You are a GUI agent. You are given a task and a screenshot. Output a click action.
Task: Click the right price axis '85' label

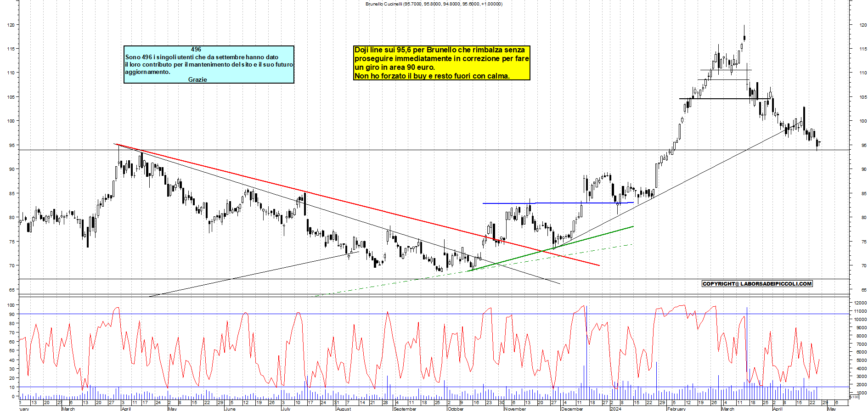(864, 194)
